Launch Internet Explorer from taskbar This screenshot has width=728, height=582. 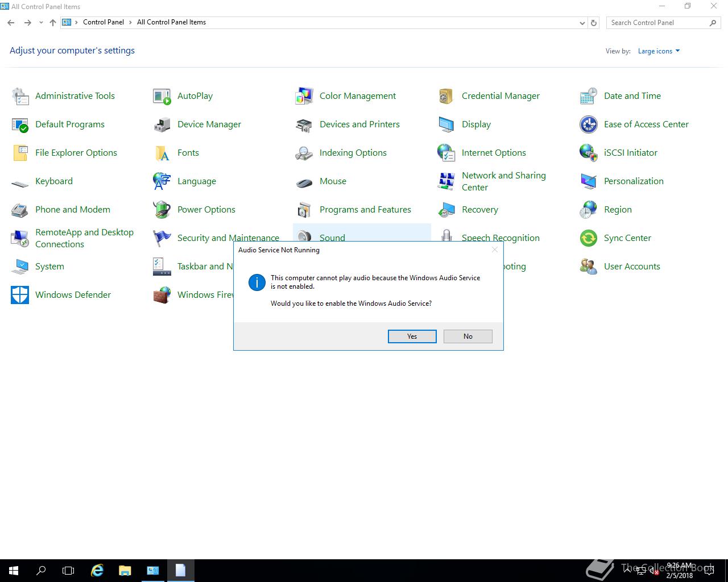[x=97, y=571]
